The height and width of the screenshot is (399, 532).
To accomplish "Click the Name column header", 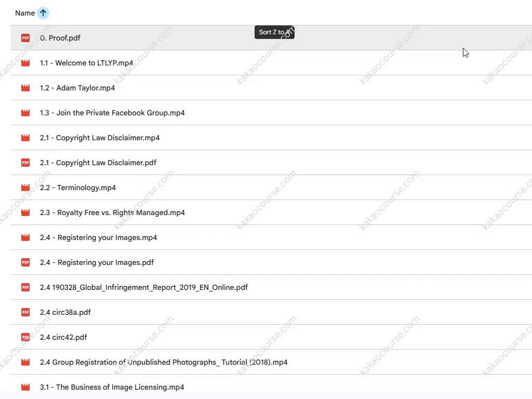I will tap(25, 14).
